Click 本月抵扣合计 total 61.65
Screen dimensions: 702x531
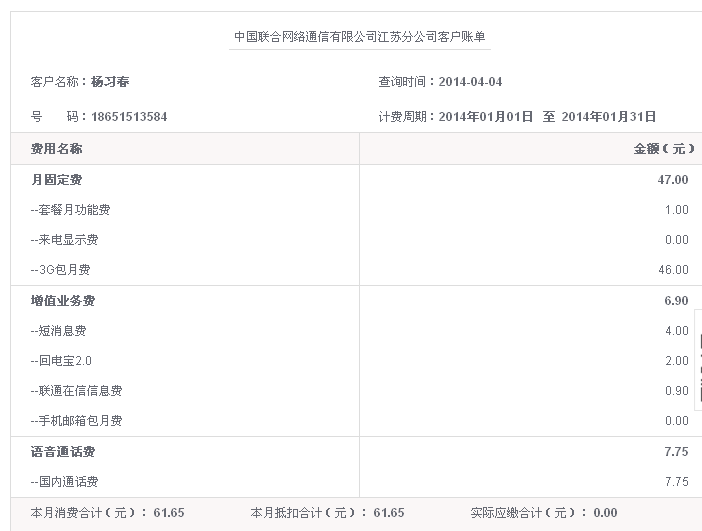389,513
